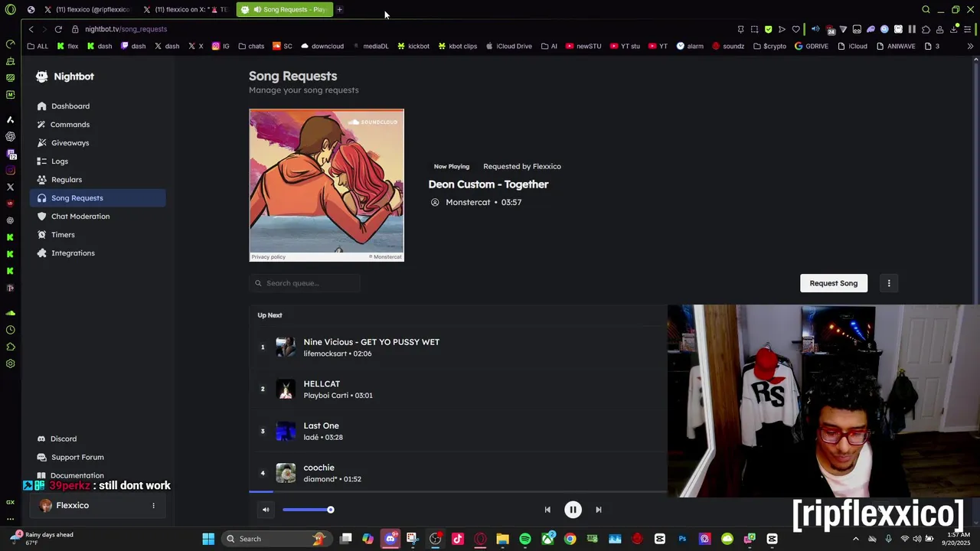This screenshot has width=980, height=551.
Task: Select queued song Nine Vicious - GET YO PUSSY WET
Action: [458, 347]
